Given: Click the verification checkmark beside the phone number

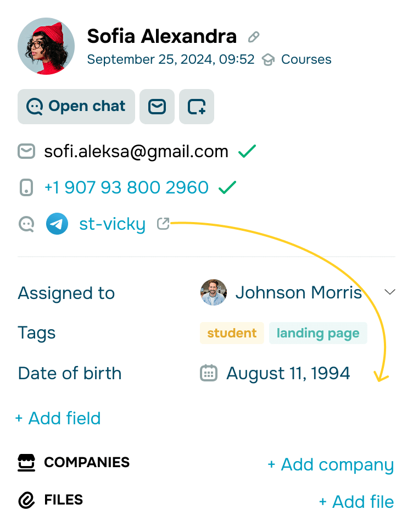Looking at the screenshot, I should 226,187.
